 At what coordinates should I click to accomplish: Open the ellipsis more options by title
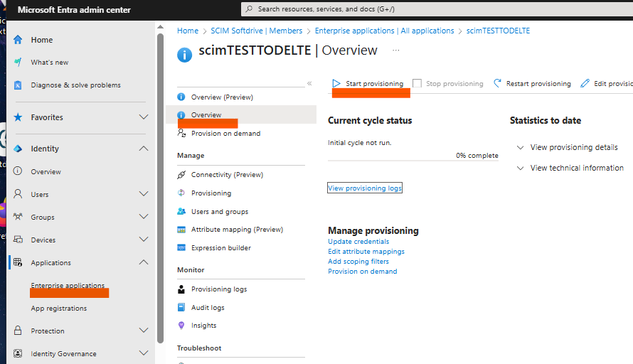[x=395, y=50]
